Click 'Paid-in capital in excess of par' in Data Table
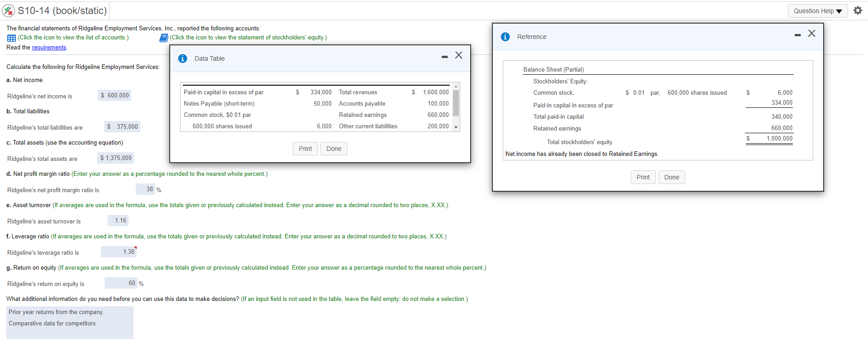 coord(224,92)
